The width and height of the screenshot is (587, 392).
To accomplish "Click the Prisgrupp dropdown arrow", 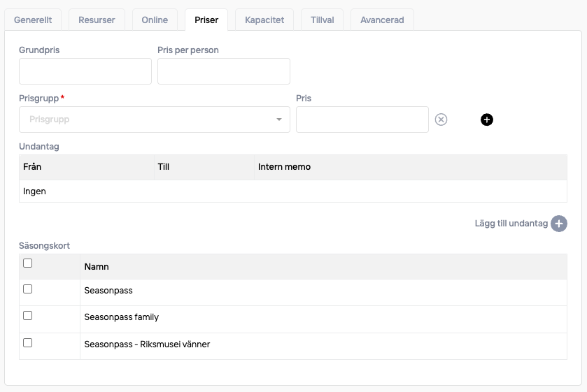I will 279,119.
